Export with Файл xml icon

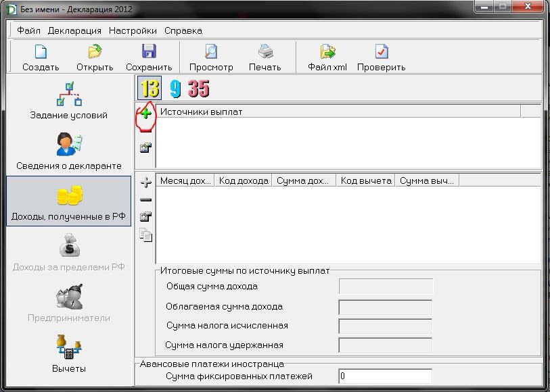click(327, 57)
